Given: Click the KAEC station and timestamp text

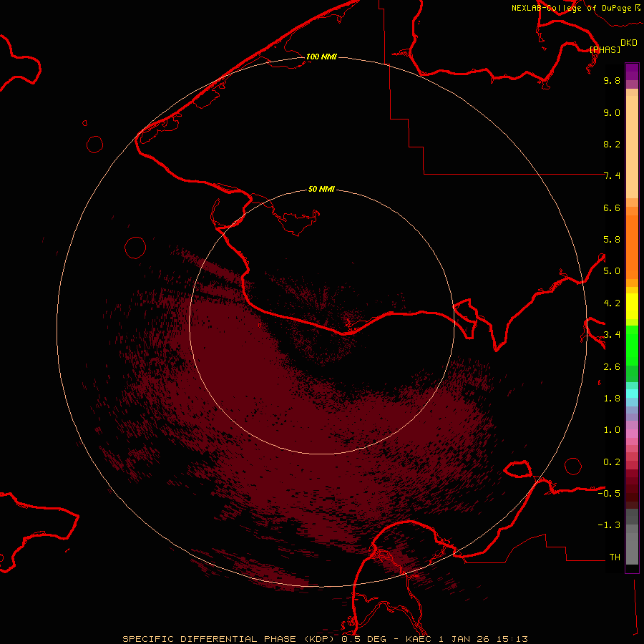Looking at the screenshot, I should (x=467, y=639).
